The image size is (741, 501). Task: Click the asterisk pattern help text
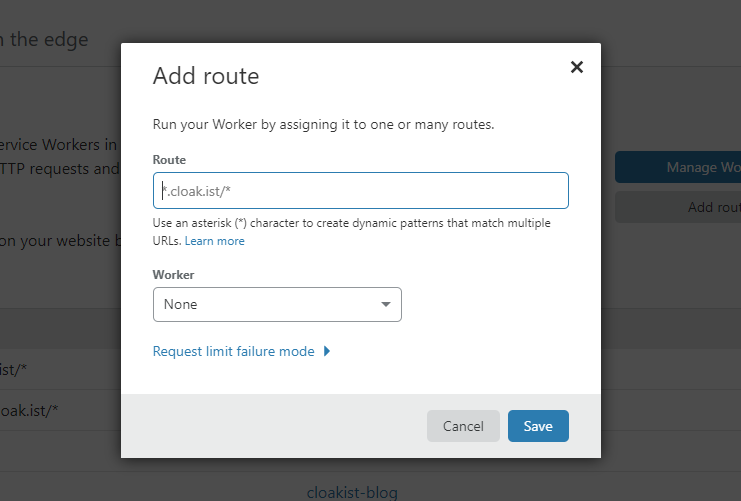pyautogui.click(x=350, y=223)
